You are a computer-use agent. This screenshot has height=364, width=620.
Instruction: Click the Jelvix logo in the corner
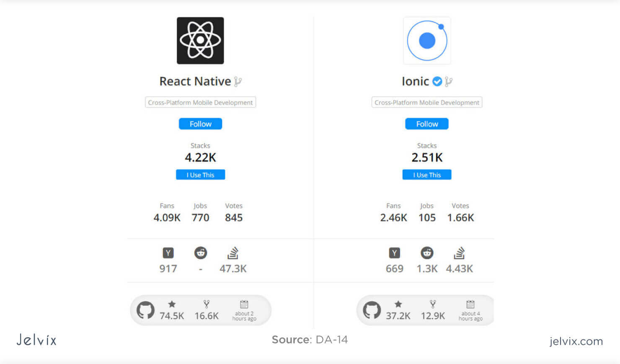pyautogui.click(x=36, y=340)
